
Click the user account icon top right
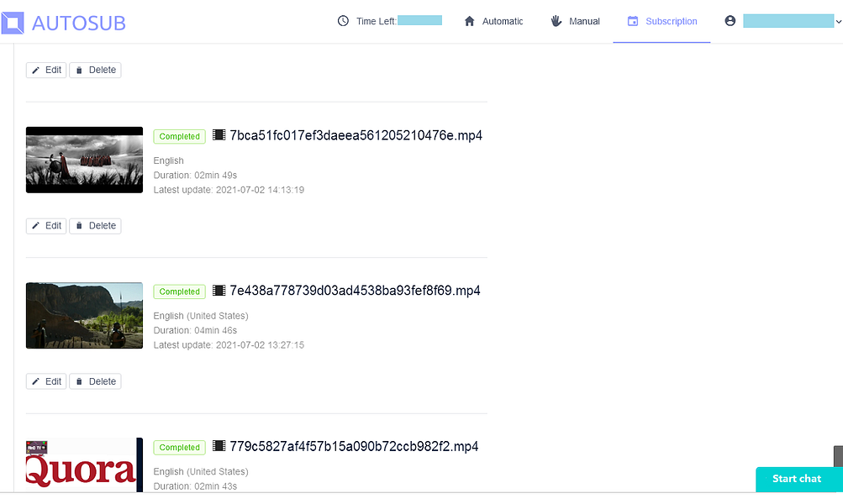click(730, 20)
